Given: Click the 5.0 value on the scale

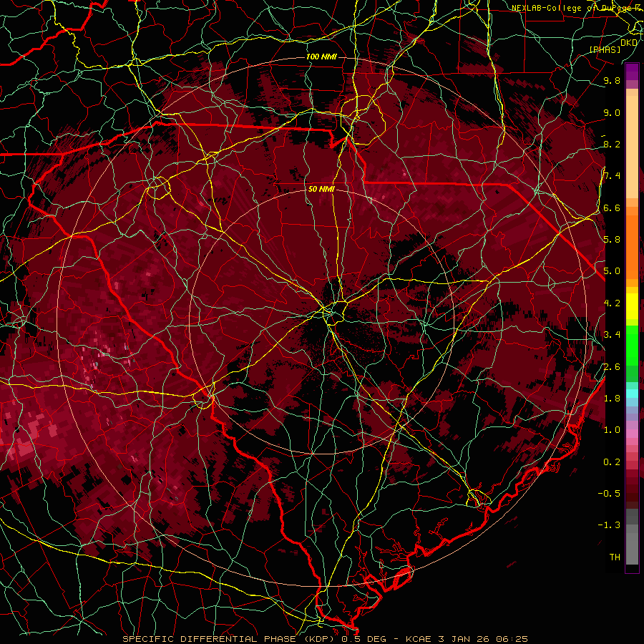Looking at the screenshot, I should 612,271.
